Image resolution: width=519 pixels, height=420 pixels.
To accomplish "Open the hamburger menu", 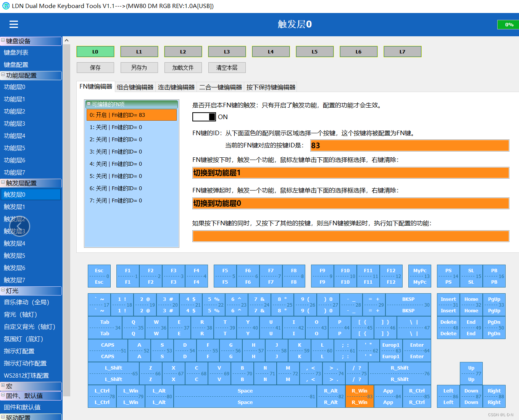I will click(14, 24).
